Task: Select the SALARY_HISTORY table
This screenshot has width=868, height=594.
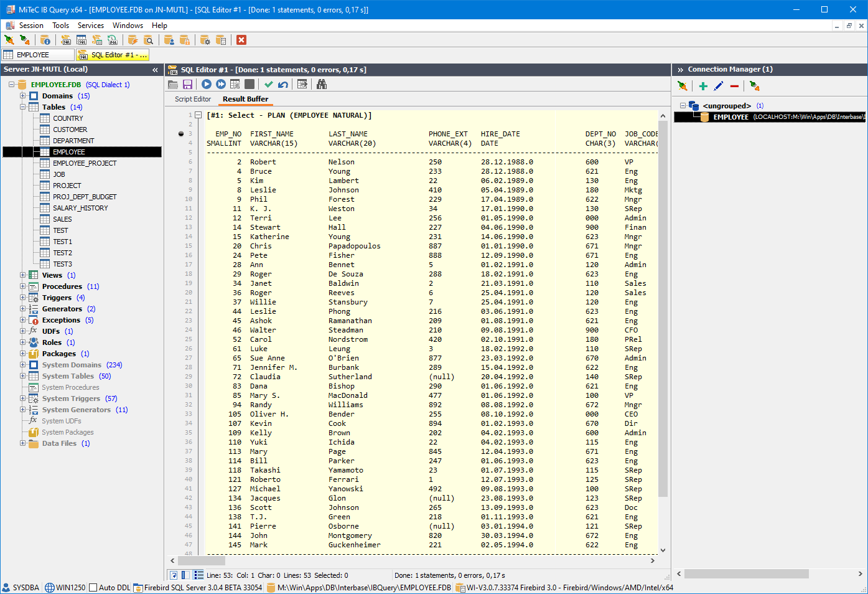Action: [80, 207]
